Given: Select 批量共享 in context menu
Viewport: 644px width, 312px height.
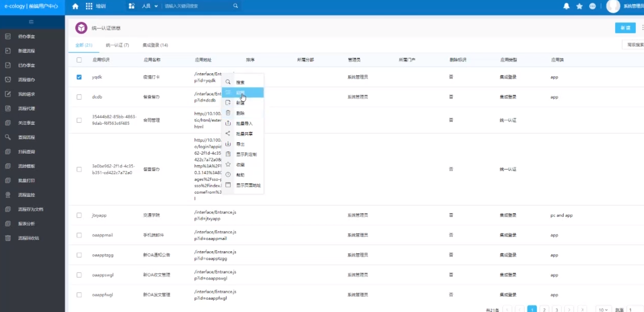Looking at the screenshot, I should point(243,134).
